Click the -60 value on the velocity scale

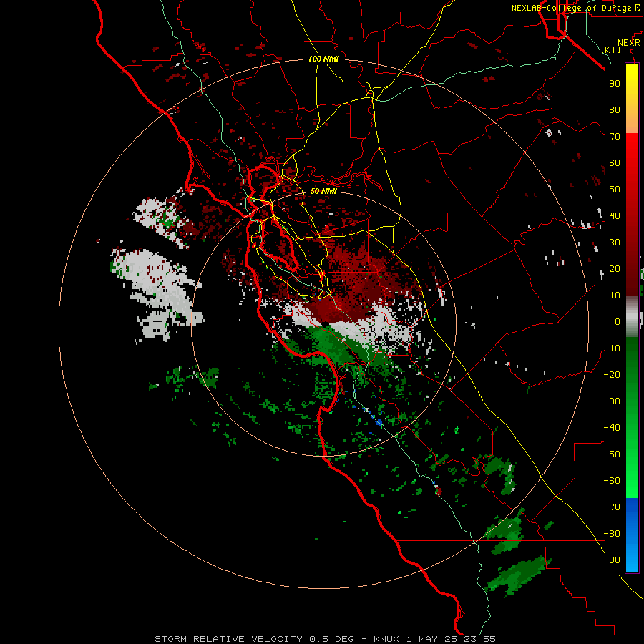(612, 481)
